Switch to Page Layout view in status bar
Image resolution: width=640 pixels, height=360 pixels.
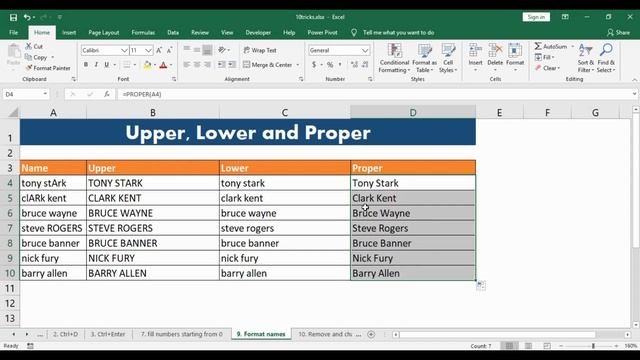click(528, 346)
